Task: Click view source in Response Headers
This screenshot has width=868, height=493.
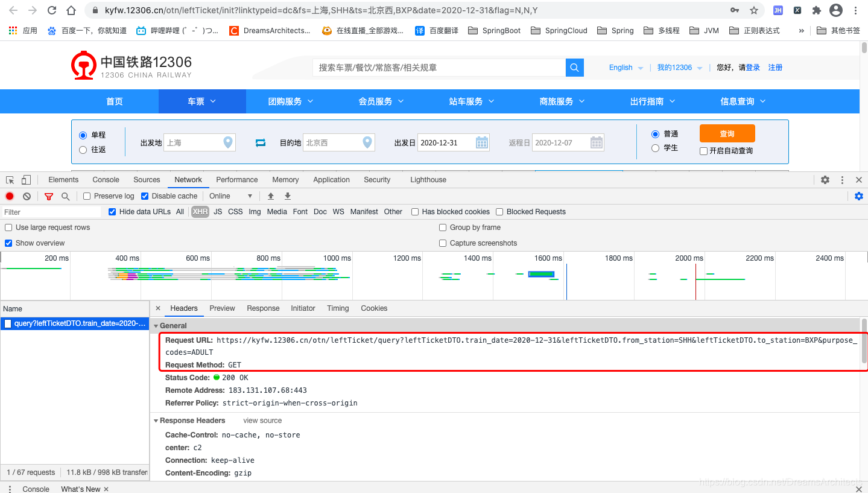Action: [x=262, y=421]
